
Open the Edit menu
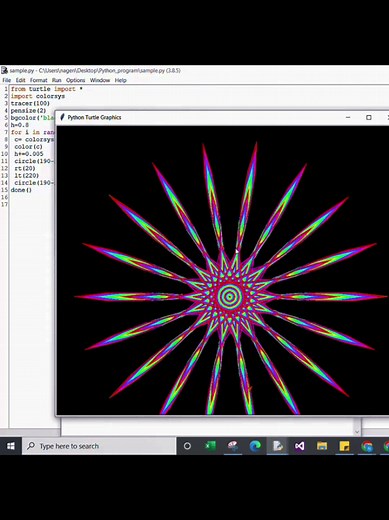(x=20, y=80)
